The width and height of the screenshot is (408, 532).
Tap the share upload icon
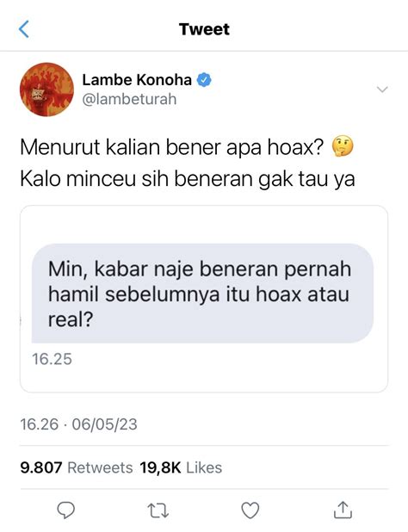tap(343, 510)
